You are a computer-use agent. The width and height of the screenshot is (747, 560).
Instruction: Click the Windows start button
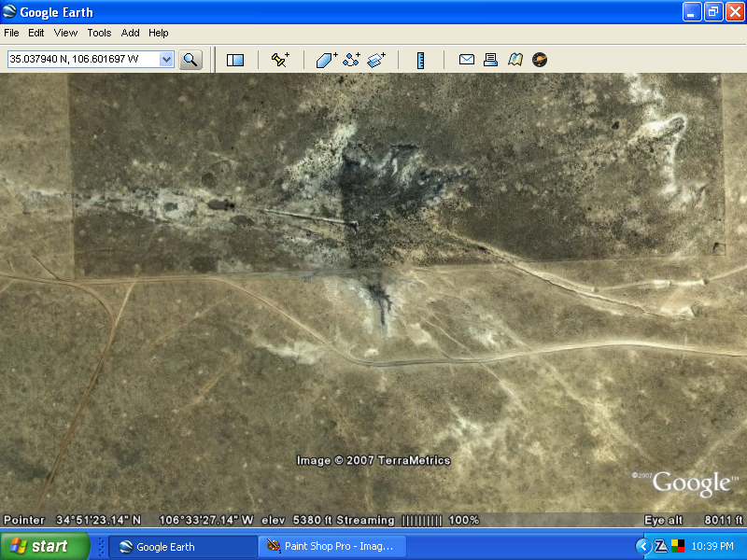point(45,546)
